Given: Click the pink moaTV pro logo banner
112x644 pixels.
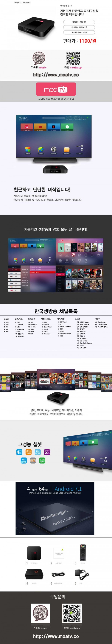Looking at the screenshot, I should 56,89.
